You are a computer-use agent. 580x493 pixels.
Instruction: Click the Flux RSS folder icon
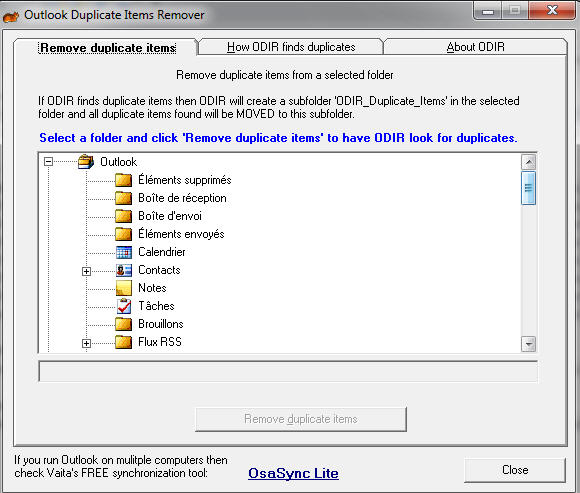(124, 342)
